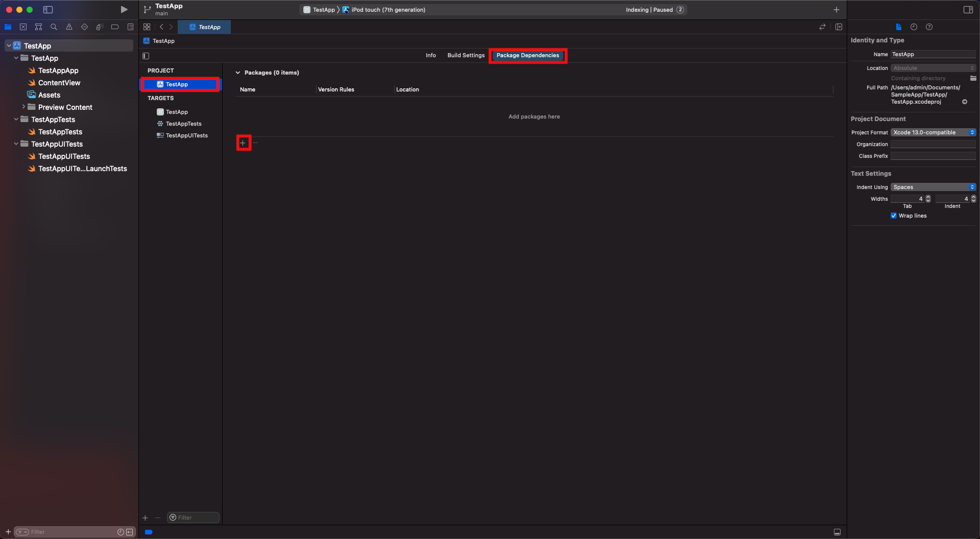Open the Source Control navigator
The height and width of the screenshot is (539, 980).
[23, 27]
